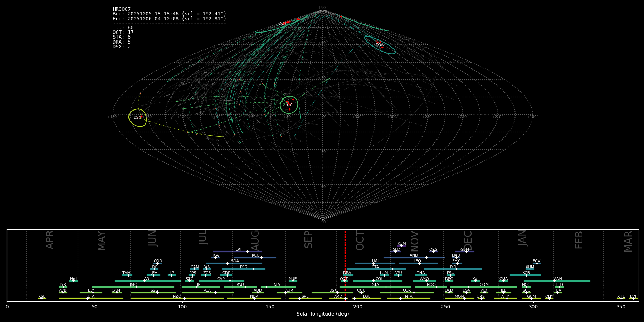Click the End: 20251006 04:10:08 line
This screenshot has height=322, width=644.
(170, 19)
